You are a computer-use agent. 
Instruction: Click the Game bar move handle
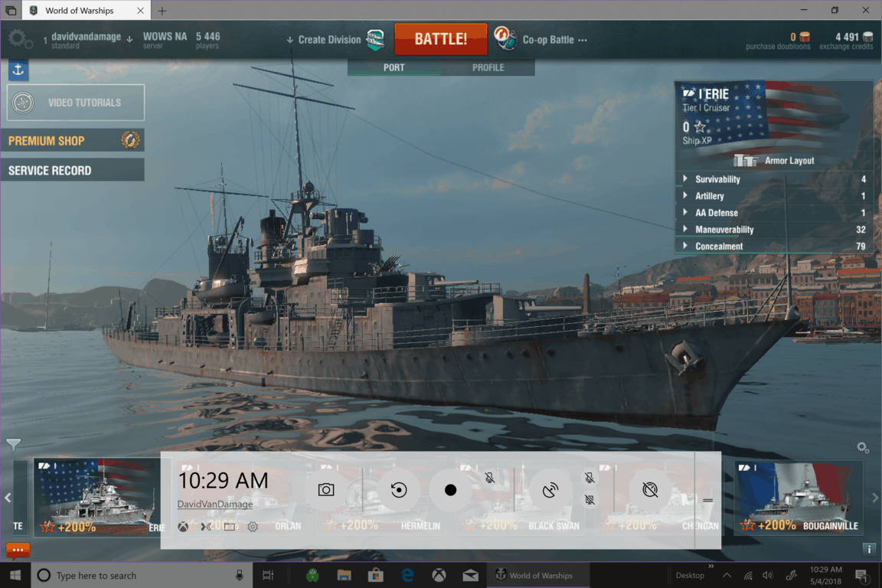pos(707,500)
